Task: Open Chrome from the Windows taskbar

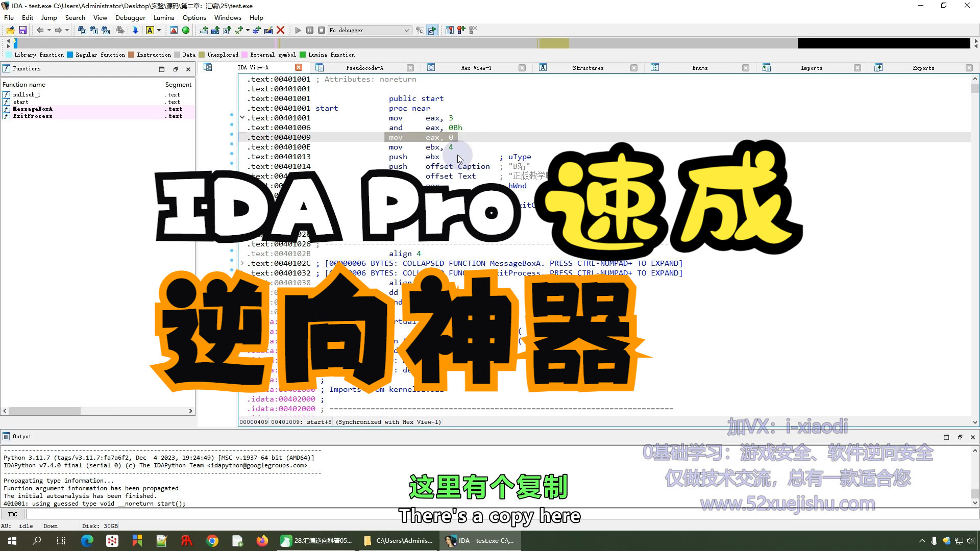Action: [212, 541]
